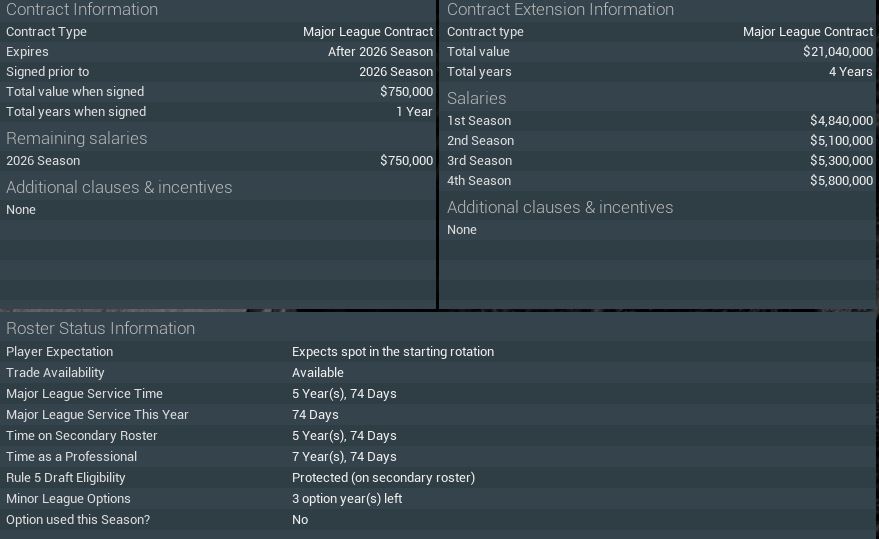The width and height of the screenshot is (879, 539).
Task: Select the 1st Season $4,840,000 salary
Action: point(841,121)
